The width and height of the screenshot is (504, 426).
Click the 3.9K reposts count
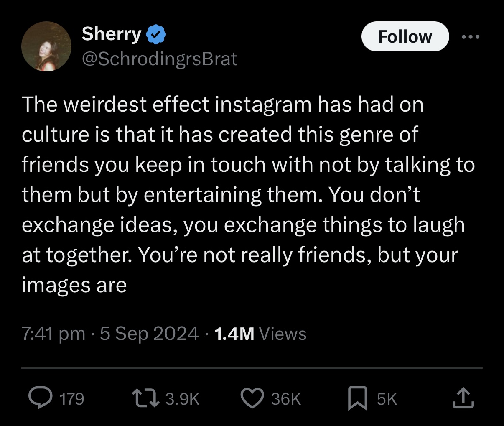(182, 399)
